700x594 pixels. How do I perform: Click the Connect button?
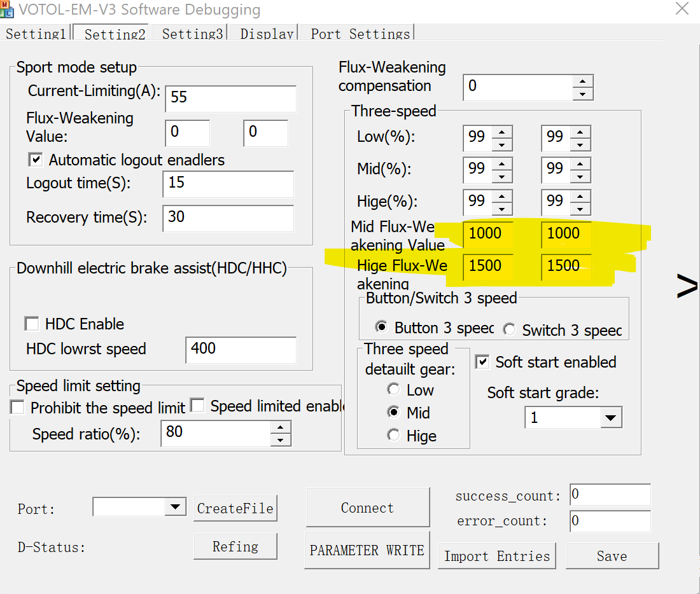click(x=367, y=508)
